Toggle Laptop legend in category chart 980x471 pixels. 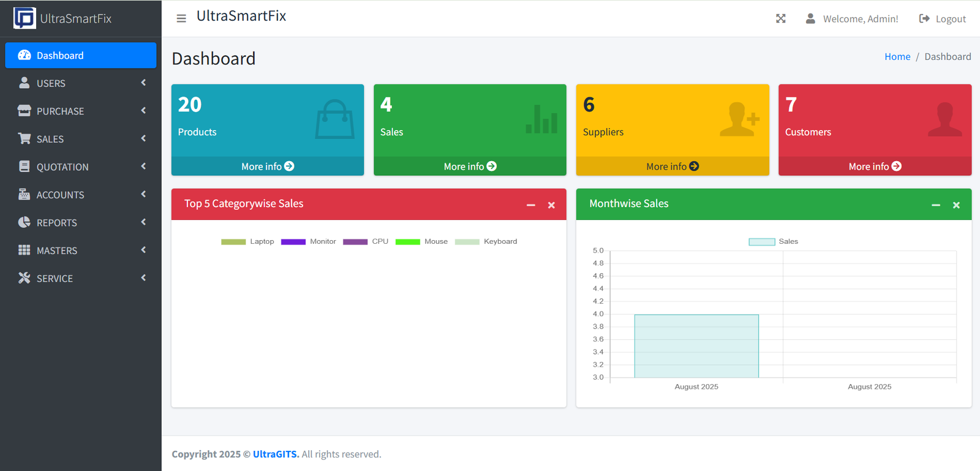pos(247,241)
